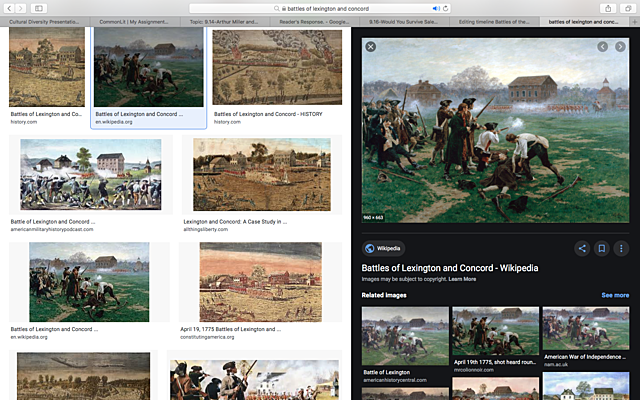Share the previewed Wikipedia image

(582, 248)
